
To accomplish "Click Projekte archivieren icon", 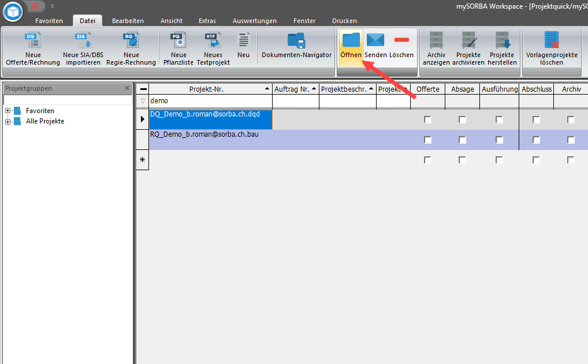I will [469, 40].
